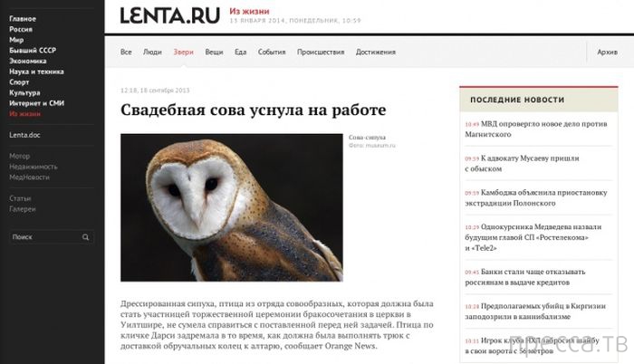Choose the Происшествия tab
Viewport: 634px width, 364px height.
(321, 53)
